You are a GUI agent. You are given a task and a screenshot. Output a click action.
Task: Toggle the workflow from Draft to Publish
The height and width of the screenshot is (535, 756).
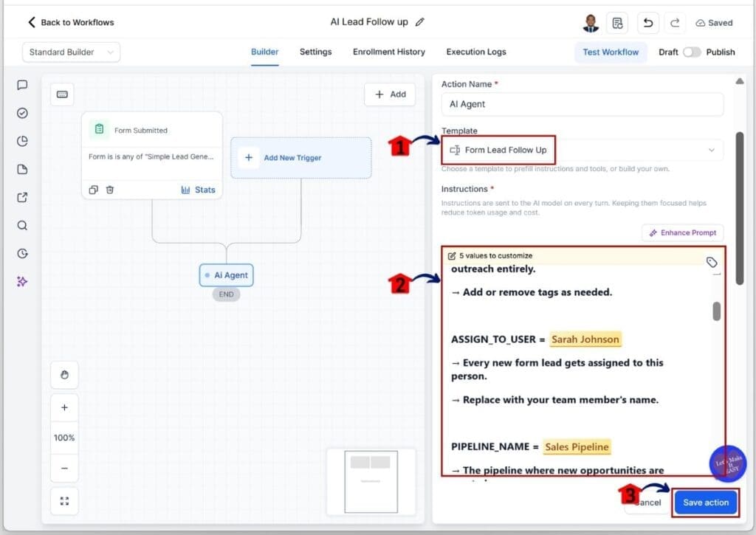coord(692,52)
